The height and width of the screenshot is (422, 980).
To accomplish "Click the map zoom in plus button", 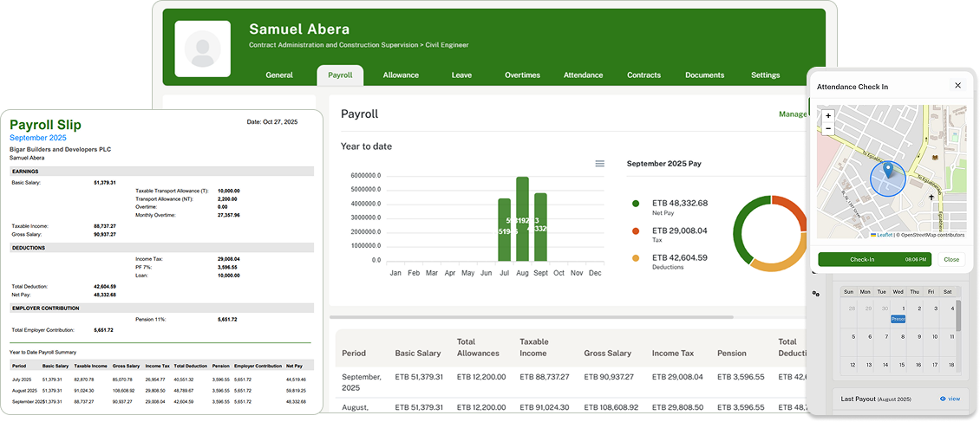I will [828, 116].
